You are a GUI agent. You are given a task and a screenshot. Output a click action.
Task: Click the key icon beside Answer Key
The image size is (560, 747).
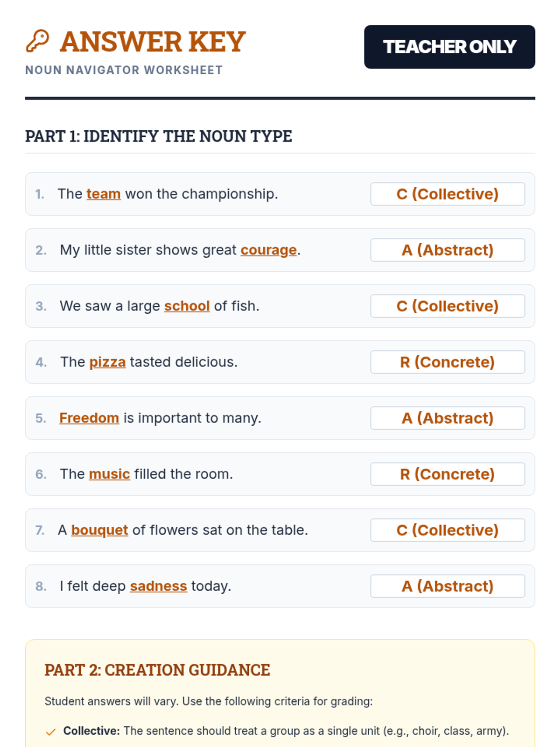(37, 41)
